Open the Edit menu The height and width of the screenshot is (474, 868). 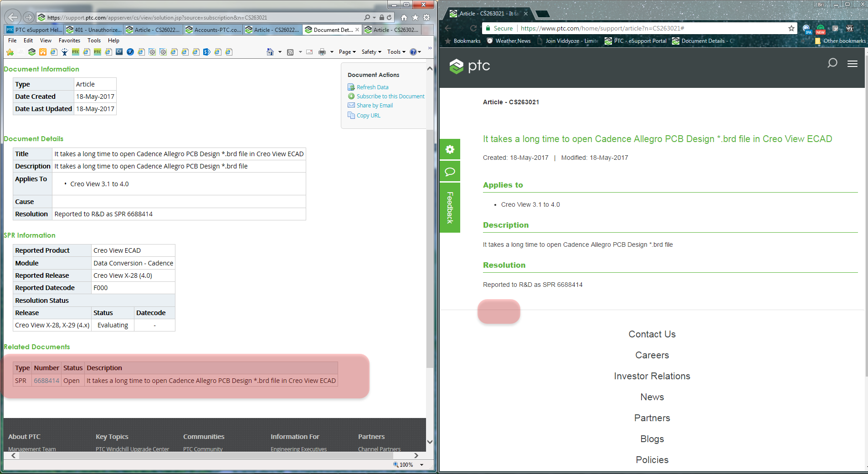pos(28,40)
